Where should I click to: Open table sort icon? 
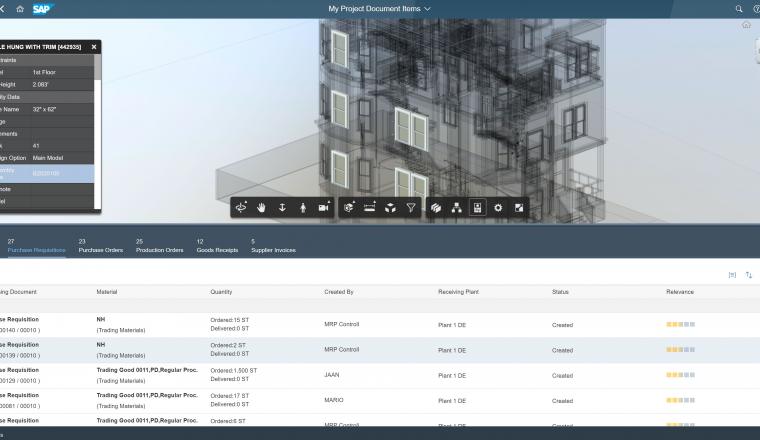[749, 275]
